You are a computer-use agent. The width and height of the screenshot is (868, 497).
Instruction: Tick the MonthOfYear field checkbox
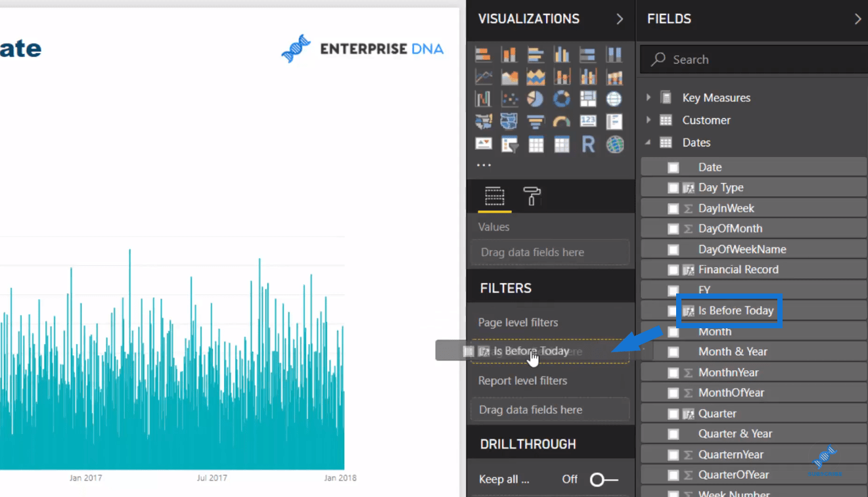coord(673,393)
